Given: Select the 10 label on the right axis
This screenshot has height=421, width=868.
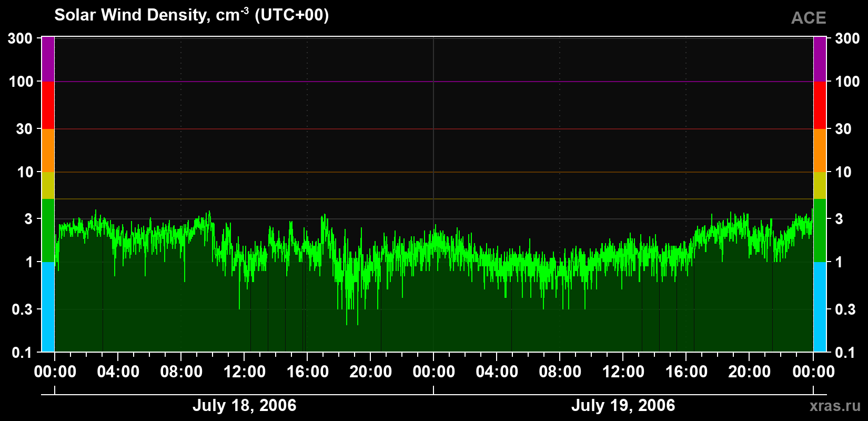Looking at the screenshot, I should (844, 172).
